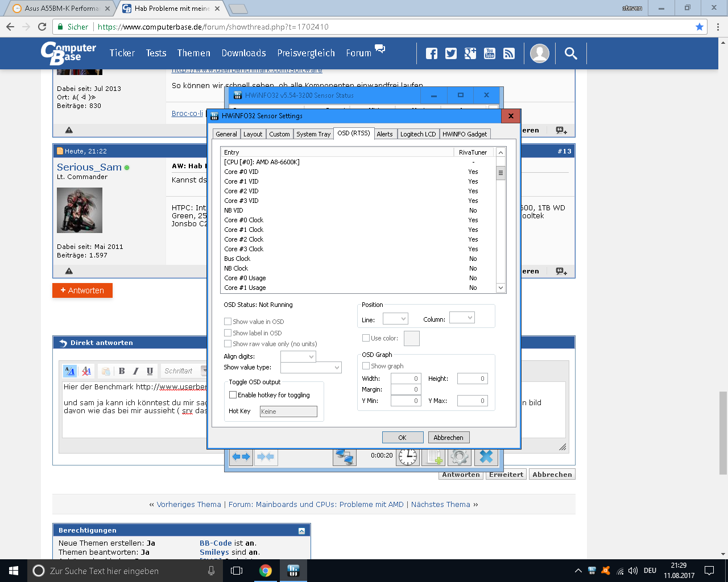Apply underline formatting in reply editor

point(150,371)
